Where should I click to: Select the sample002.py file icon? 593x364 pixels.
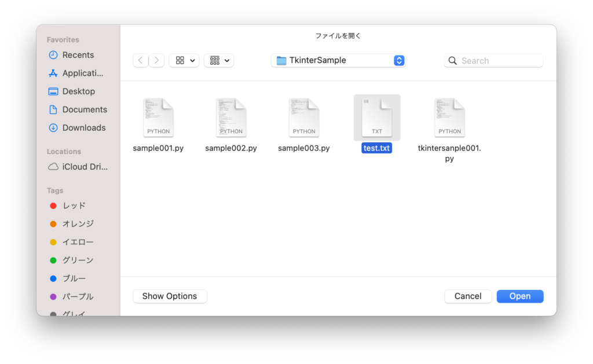231,117
